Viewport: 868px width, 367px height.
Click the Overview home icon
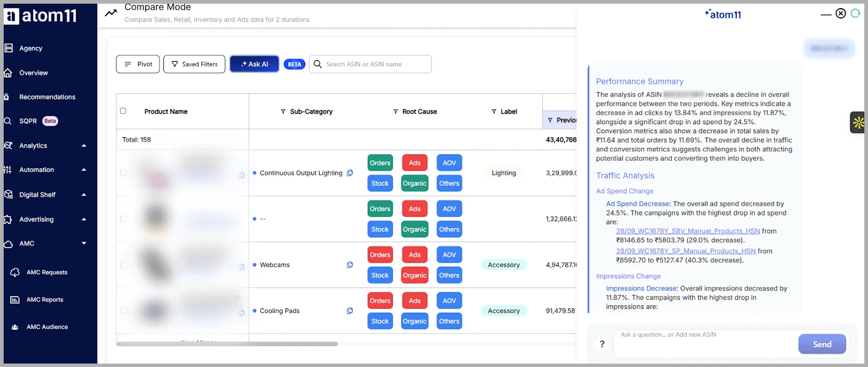click(8, 73)
